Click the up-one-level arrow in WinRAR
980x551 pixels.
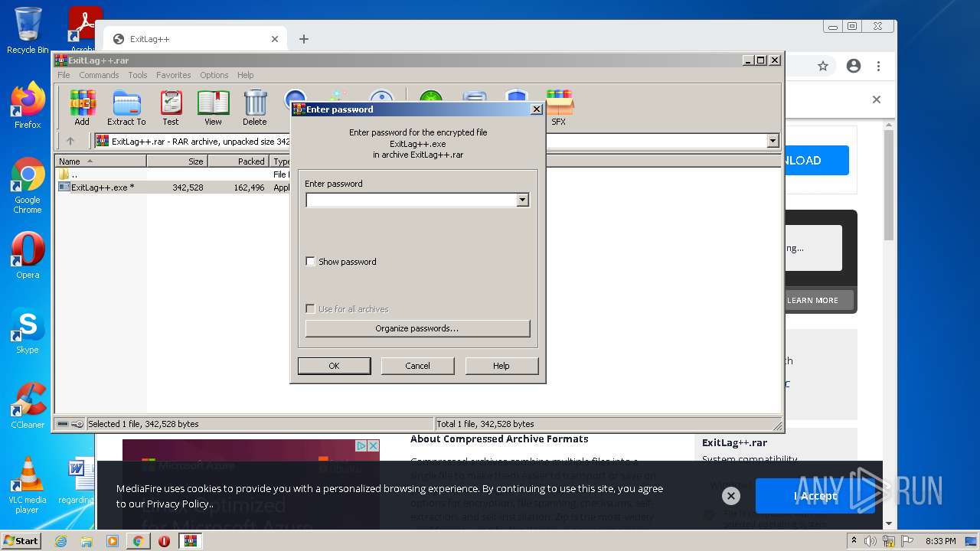click(70, 141)
